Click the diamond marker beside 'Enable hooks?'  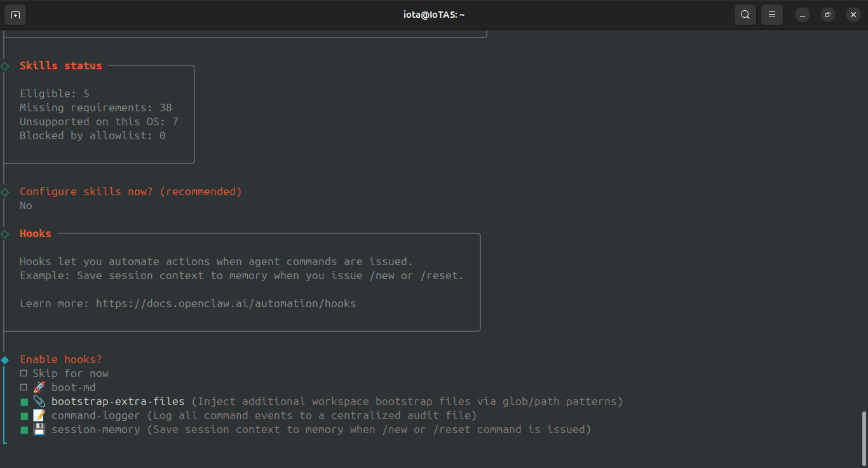click(5, 360)
